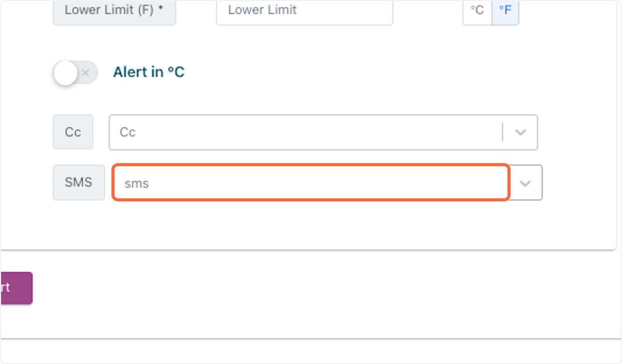
Task: Focus the highlighted sms input field
Action: click(311, 182)
